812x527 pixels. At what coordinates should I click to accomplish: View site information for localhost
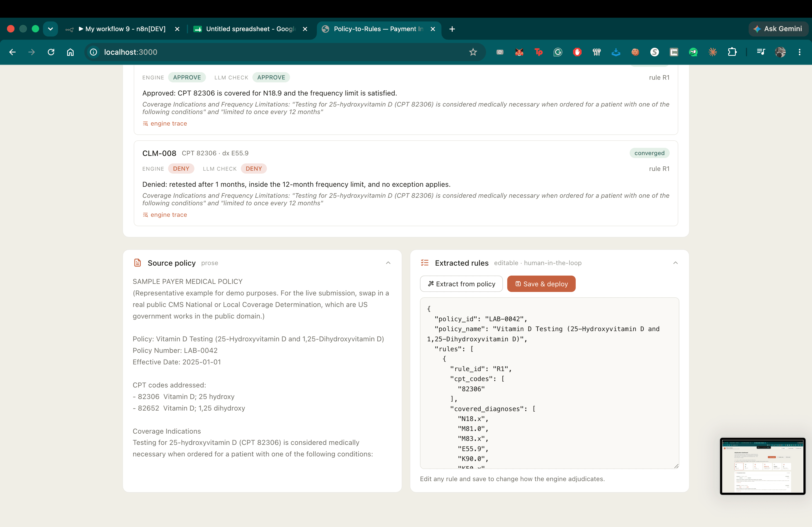tap(93, 52)
